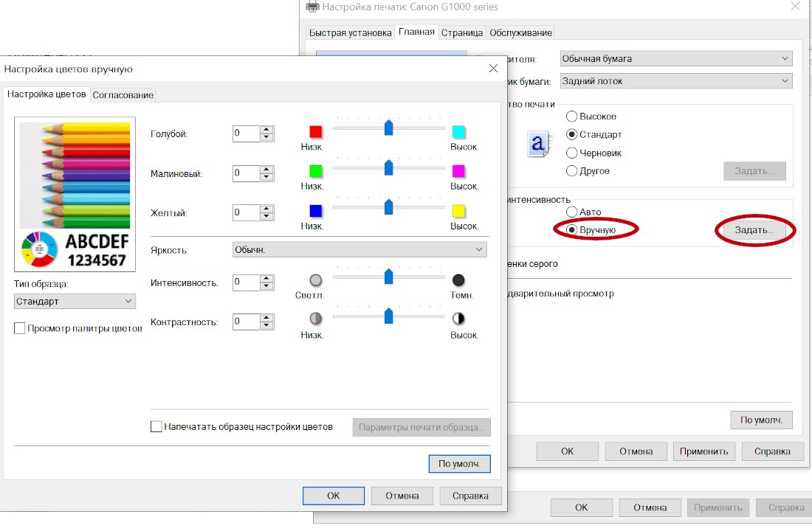Click Отмена in the manual color dialog
Viewport: 812px width, 531px height.
(x=402, y=496)
